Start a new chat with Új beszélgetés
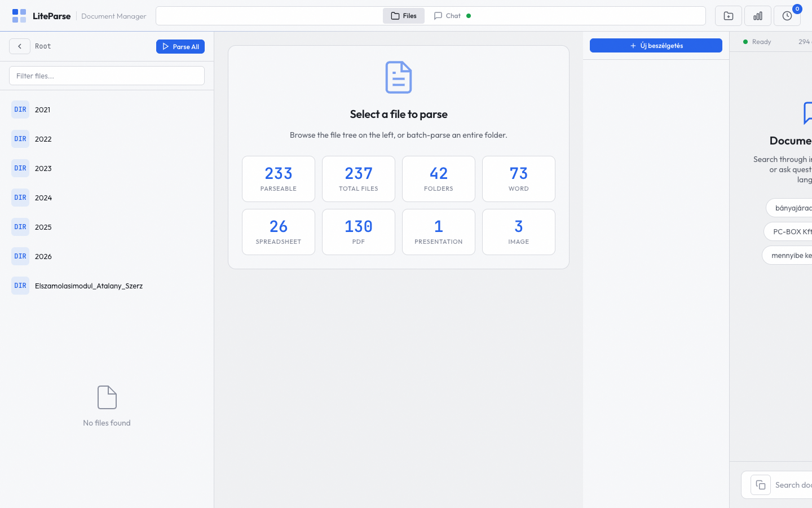This screenshot has height=508, width=812. pos(656,46)
